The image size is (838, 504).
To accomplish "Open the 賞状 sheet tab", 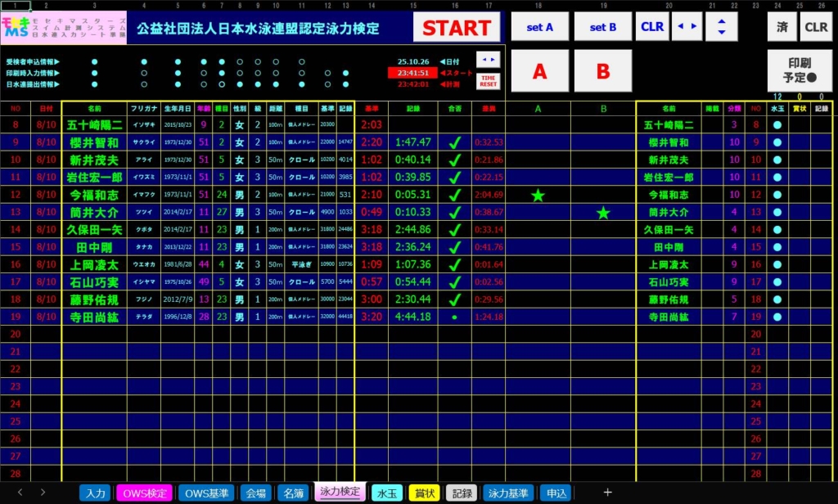I will pos(424,493).
